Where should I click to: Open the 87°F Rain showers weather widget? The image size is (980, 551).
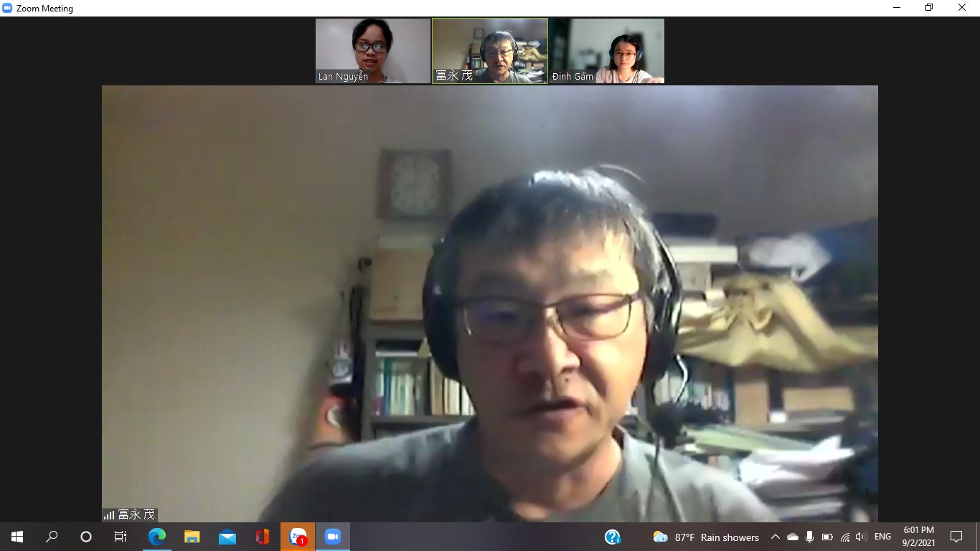pyautogui.click(x=706, y=537)
